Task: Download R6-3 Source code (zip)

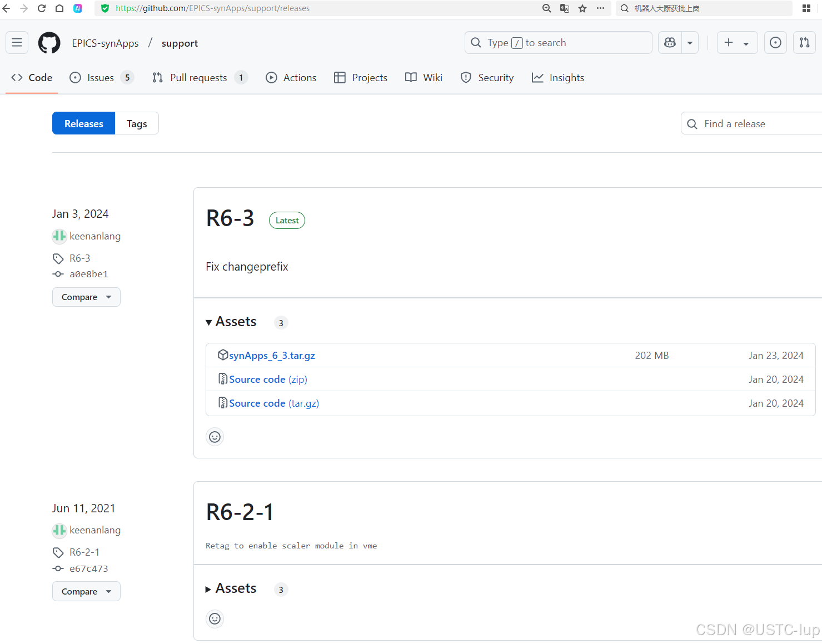Action: tap(268, 380)
